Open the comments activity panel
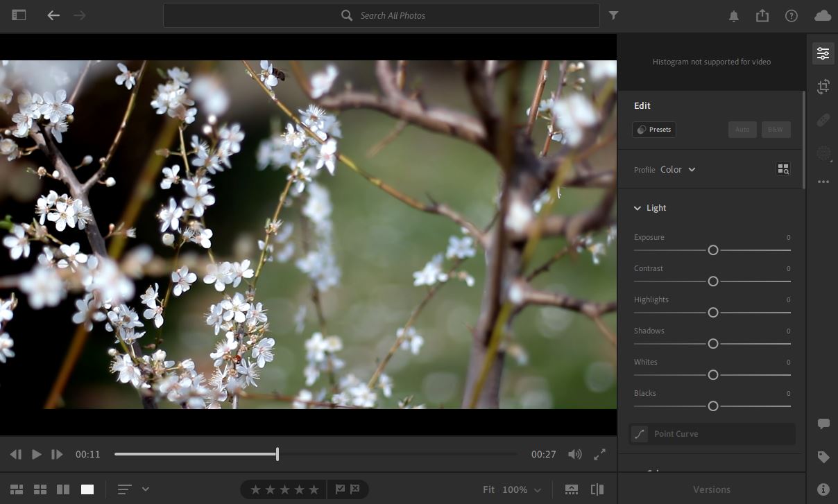 [823, 424]
